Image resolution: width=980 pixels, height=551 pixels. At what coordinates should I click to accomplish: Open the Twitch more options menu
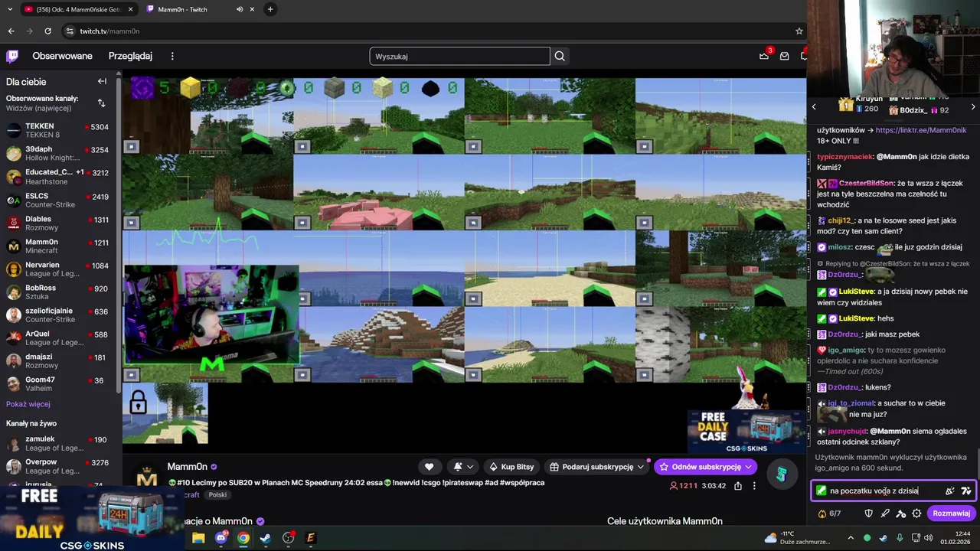(172, 56)
